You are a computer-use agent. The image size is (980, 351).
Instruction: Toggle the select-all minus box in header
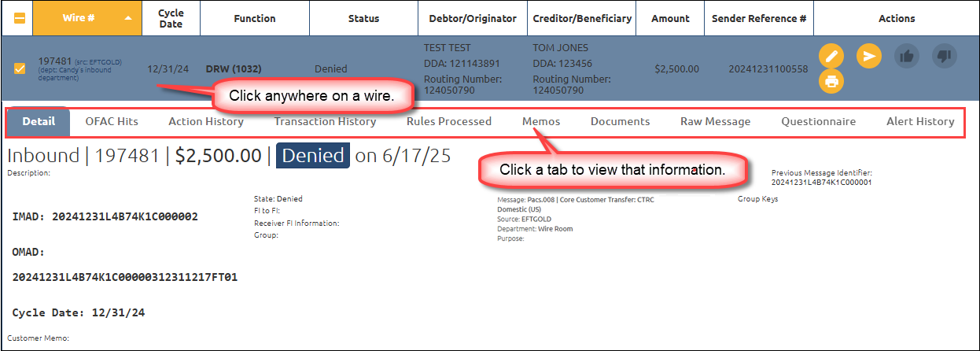(x=20, y=18)
